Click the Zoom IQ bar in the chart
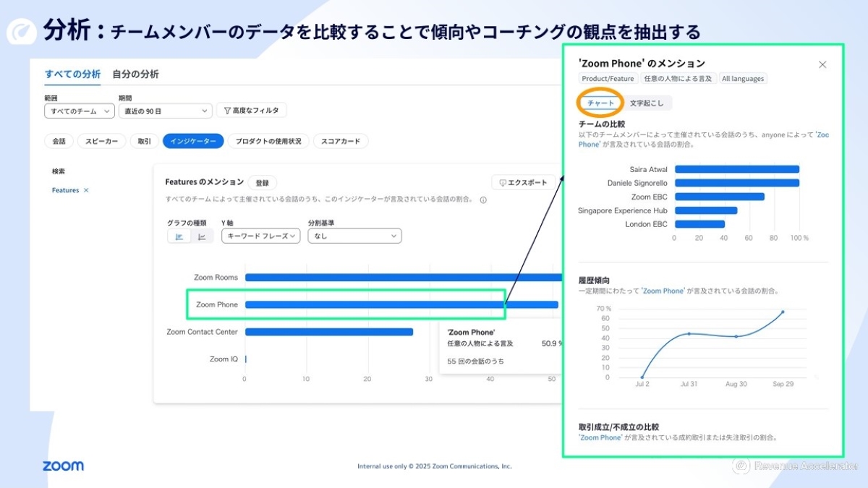The width and height of the screenshot is (868, 488). tap(246, 359)
